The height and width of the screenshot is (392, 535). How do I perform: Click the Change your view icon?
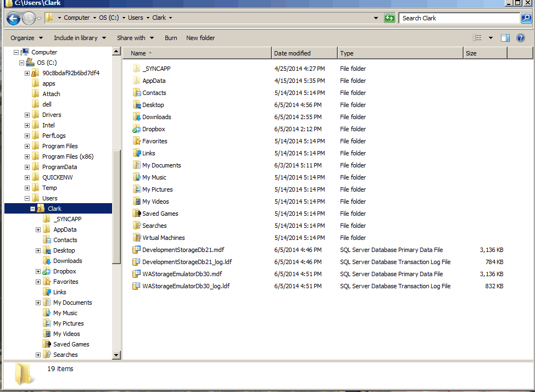(x=477, y=38)
